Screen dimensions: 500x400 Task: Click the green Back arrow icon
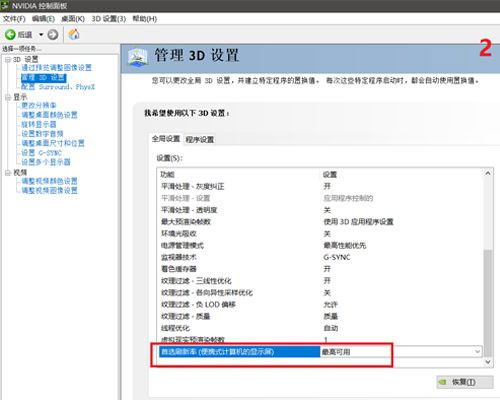[10, 34]
